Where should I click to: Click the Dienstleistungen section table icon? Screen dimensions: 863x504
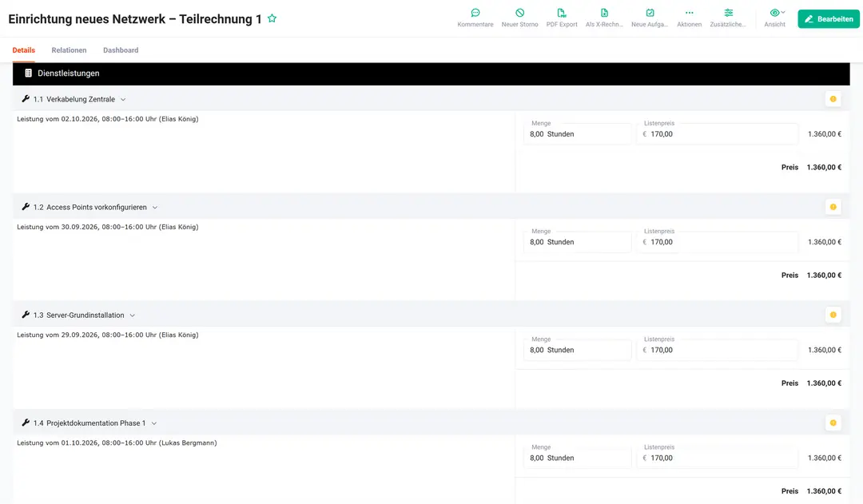pyautogui.click(x=28, y=73)
